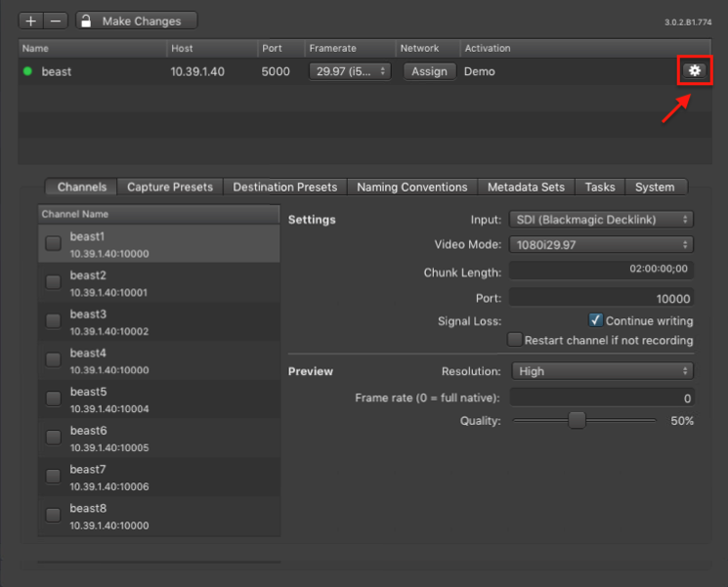
Task: Enable Restart channel if not recording
Action: click(x=514, y=340)
